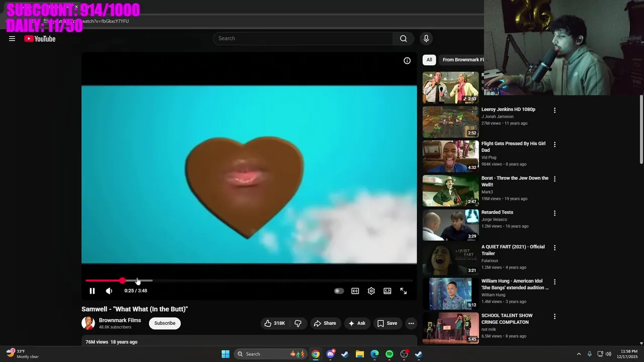Go to the YouTube home logo

40,39
